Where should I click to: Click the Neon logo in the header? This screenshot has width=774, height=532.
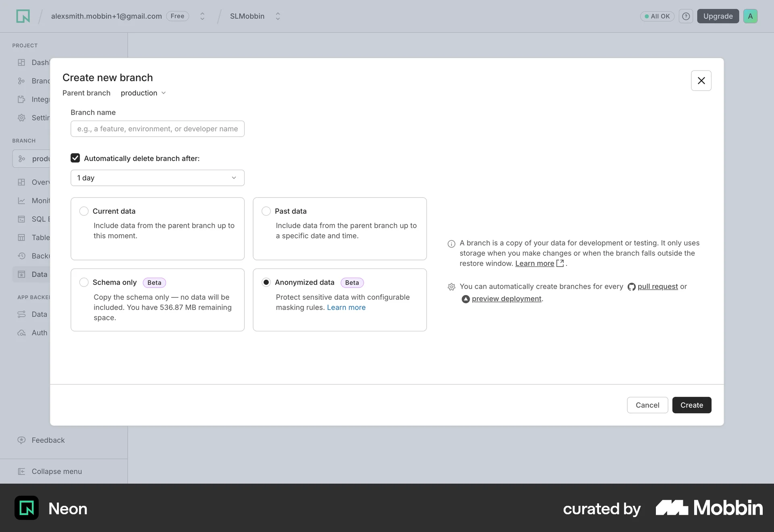(x=23, y=16)
